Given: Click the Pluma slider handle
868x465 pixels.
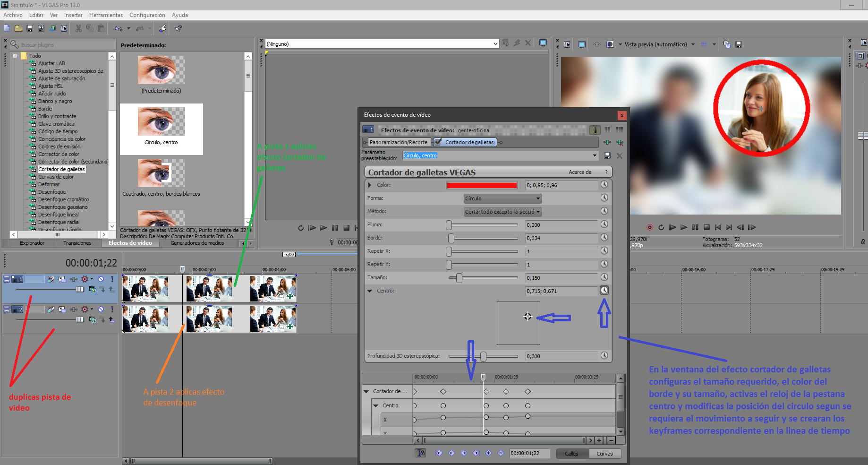Looking at the screenshot, I should tap(449, 225).
